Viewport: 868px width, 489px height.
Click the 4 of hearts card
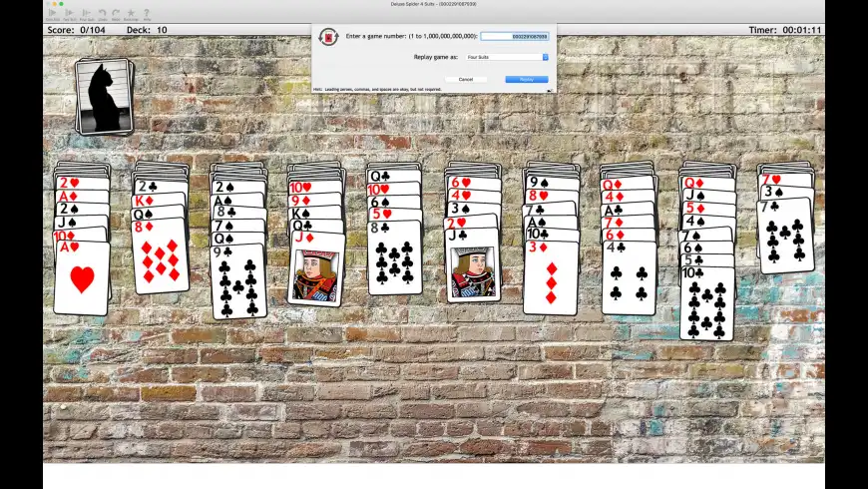coord(473,196)
